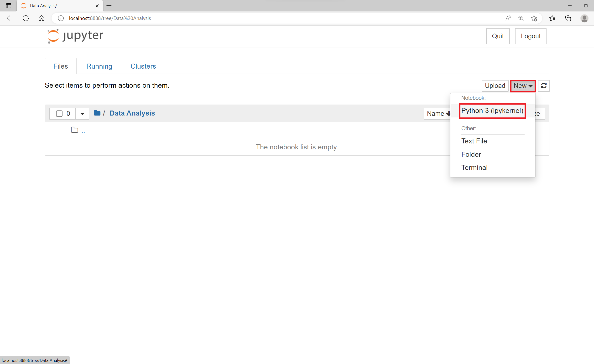Choose Python 3 (ipykernel) notebook
The height and width of the screenshot is (364, 594).
[492, 111]
